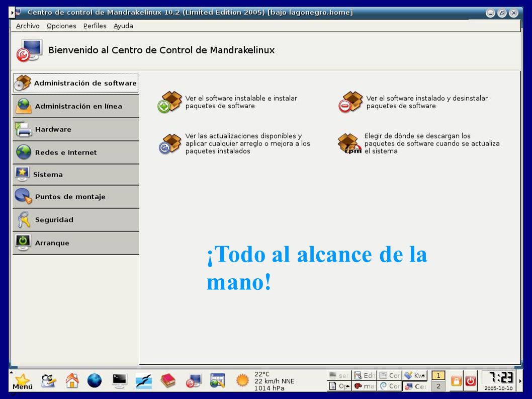Open the Archivo menu
Screen dimensions: 532x399
tap(28, 26)
